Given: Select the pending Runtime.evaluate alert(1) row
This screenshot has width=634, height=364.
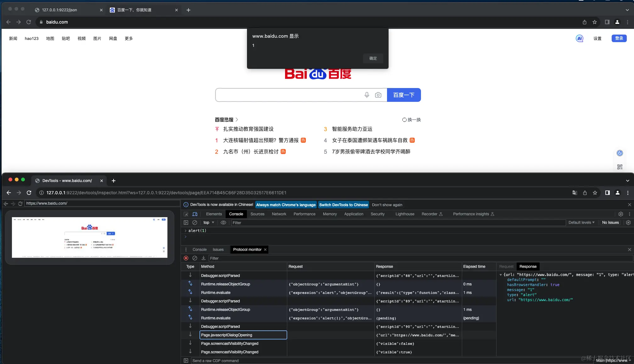Looking at the screenshot, I should pos(338,318).
